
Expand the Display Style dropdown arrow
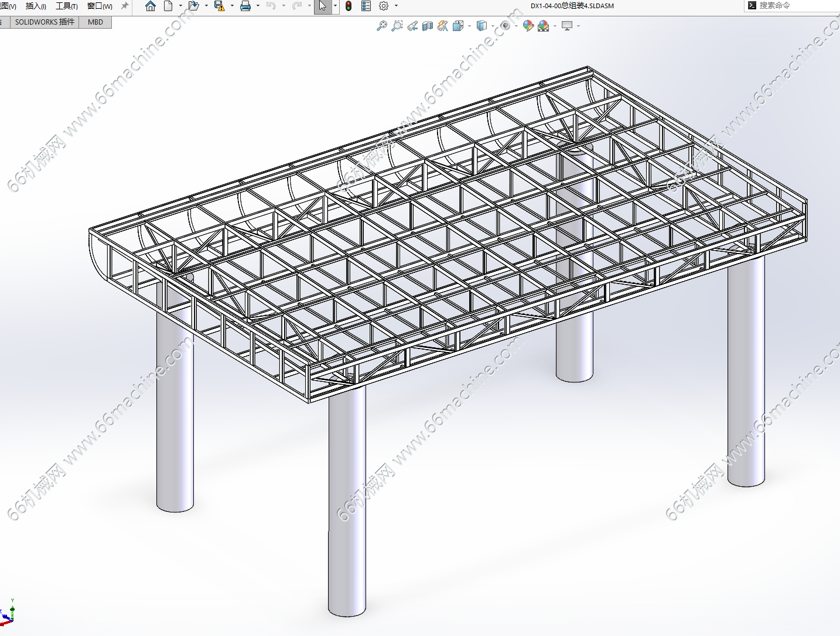(x=493, y=26)
